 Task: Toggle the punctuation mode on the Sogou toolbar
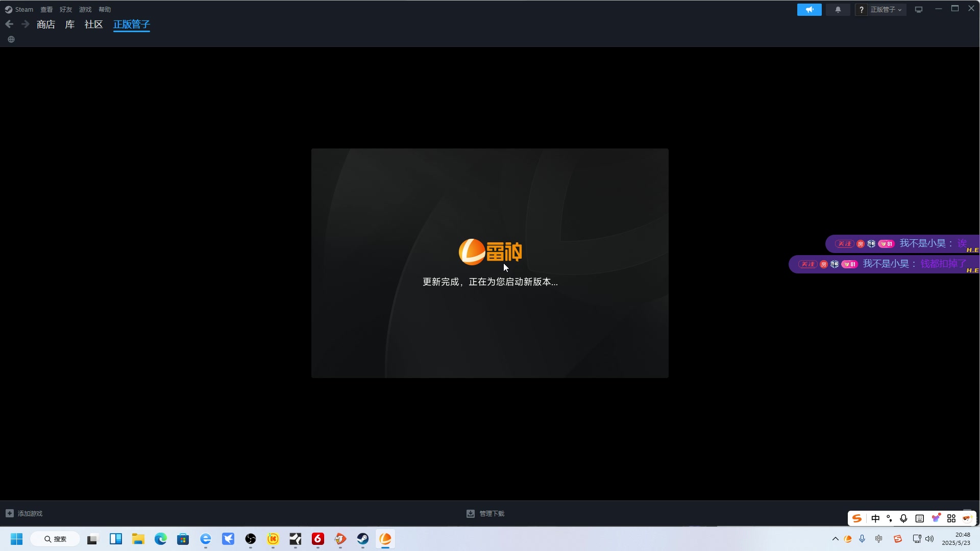(x=890, y=518)
